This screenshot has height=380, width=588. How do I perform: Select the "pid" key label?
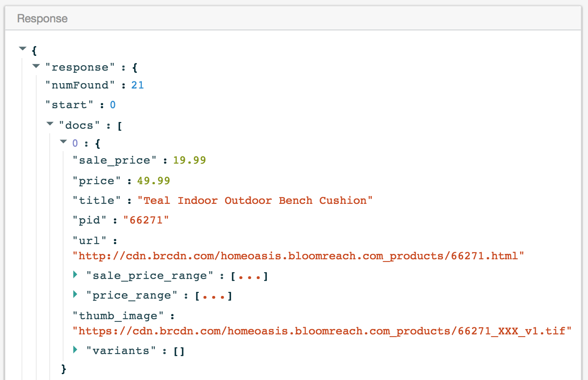point(90,220)
